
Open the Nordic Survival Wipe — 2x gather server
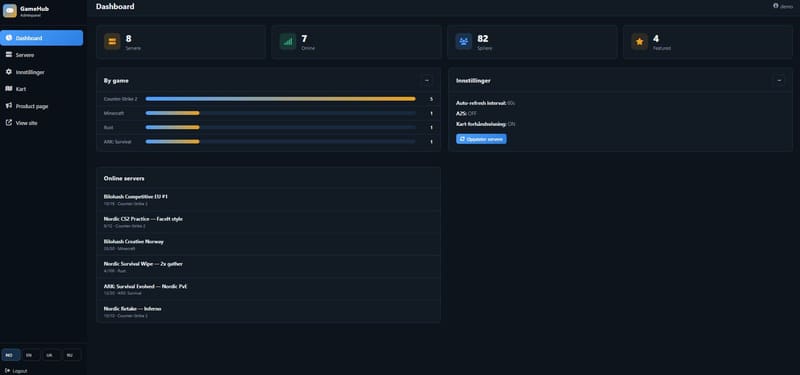268,267
